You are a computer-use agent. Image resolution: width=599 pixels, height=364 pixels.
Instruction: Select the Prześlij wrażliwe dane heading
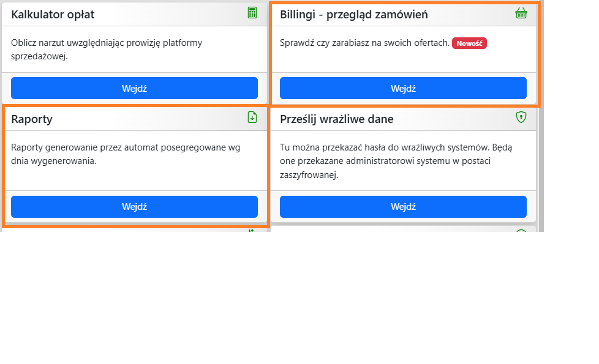coord(337,119)
